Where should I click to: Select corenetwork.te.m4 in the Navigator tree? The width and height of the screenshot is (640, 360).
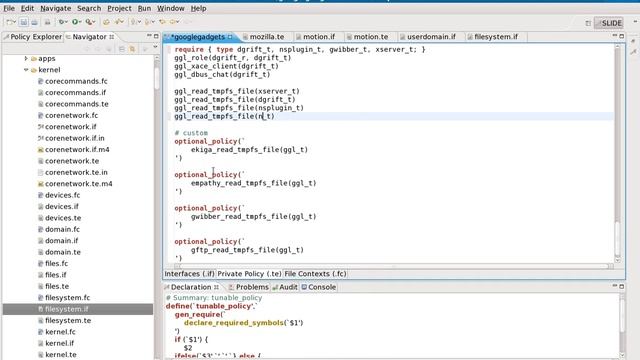78,184
